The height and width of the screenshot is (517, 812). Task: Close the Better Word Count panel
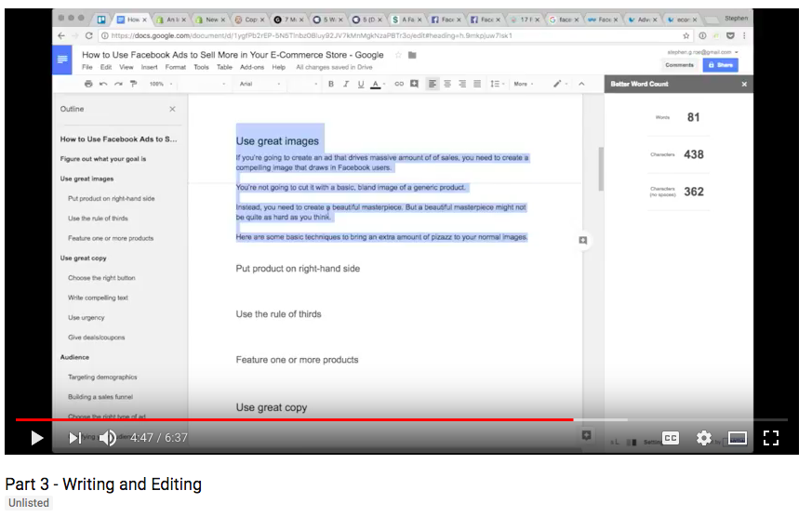[x=744, y=84]
